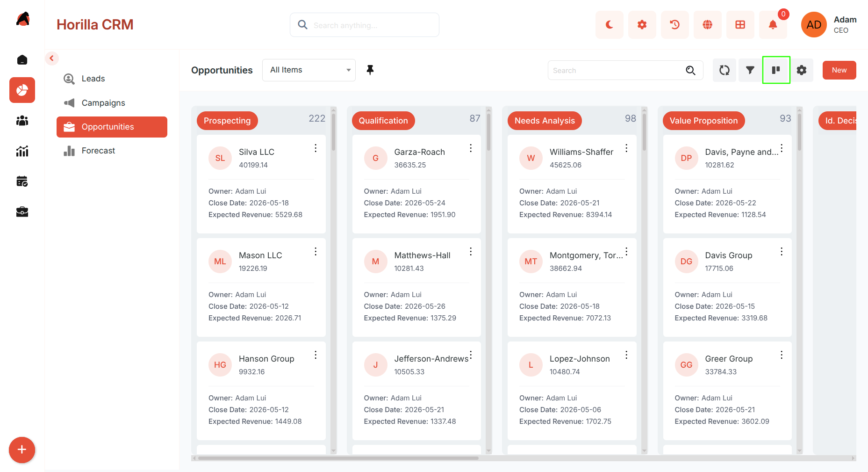Expand the All Items view dropdown
The image size is (868, 472).
pyautogui.click(x=309, y=70)
